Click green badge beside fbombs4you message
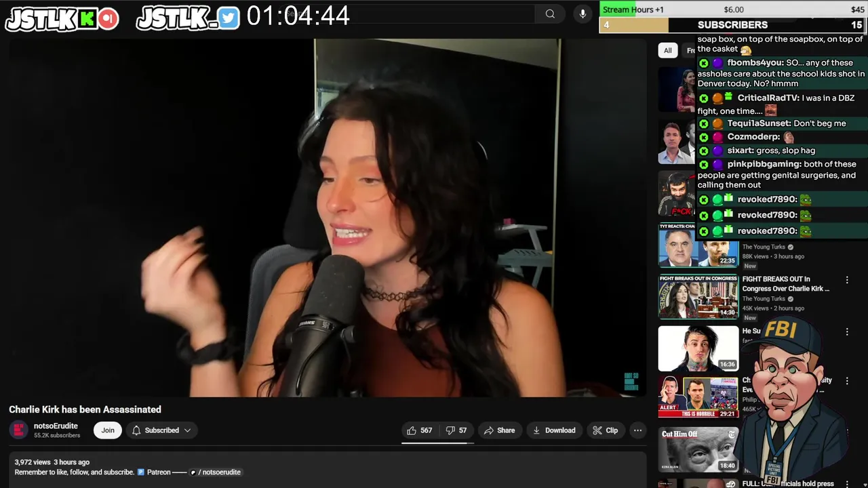The height and width of the screenshot is (488, 868). [704, 63]
